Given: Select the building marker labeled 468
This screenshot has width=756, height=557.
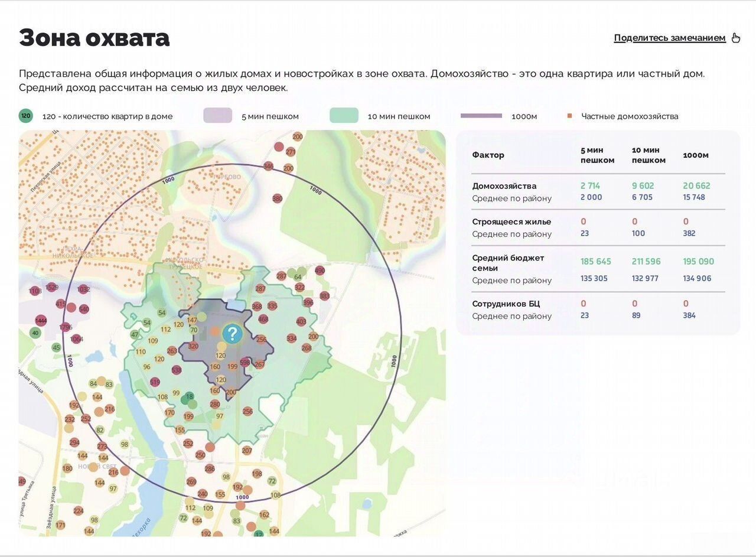Looking at the screenshot, I should (263, 319).
